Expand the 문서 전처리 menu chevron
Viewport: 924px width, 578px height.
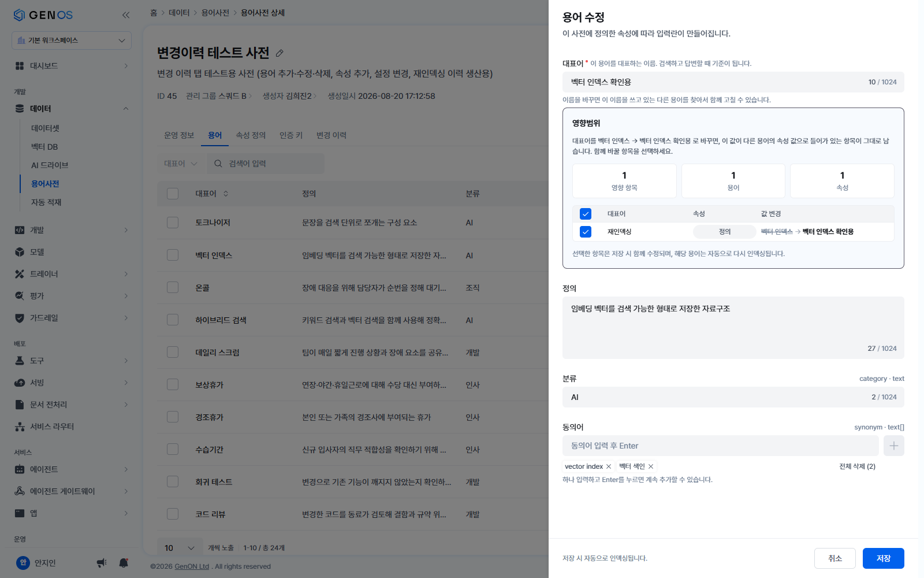126,405
